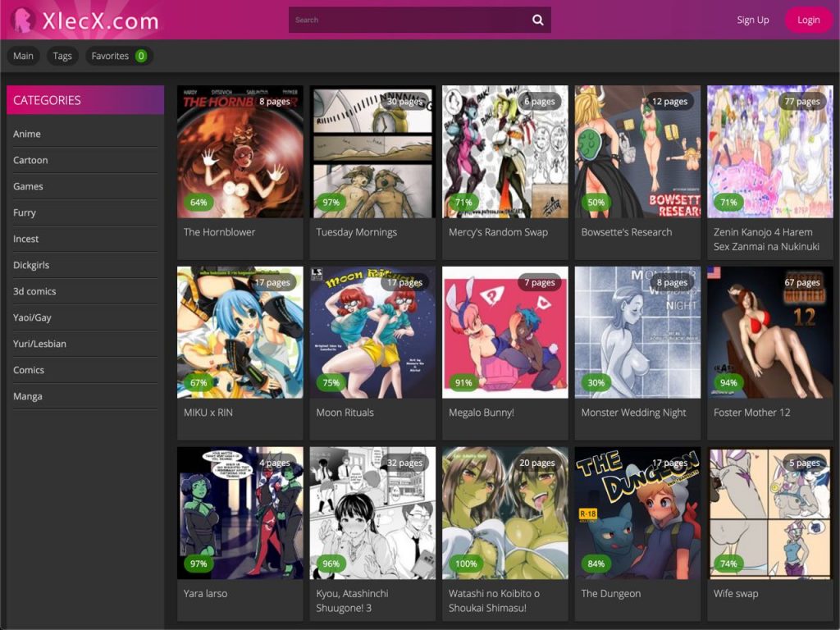Open The Dungeon title link
This screenshot has width=840, height=630.
tap(610, 594)
